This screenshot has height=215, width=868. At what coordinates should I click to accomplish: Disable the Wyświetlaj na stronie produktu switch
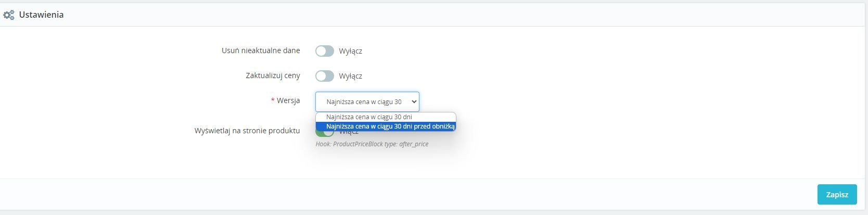[x=325, y=134]
